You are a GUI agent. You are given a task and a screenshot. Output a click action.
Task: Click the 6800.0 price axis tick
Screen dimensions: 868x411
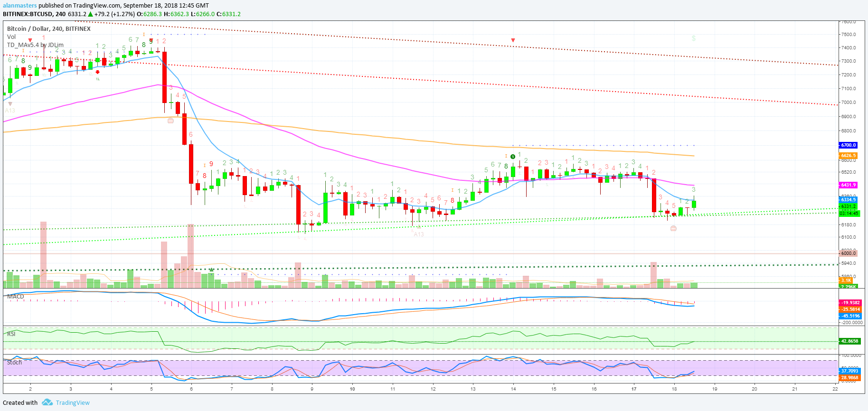pyautogui.click(x=849, y=131)
